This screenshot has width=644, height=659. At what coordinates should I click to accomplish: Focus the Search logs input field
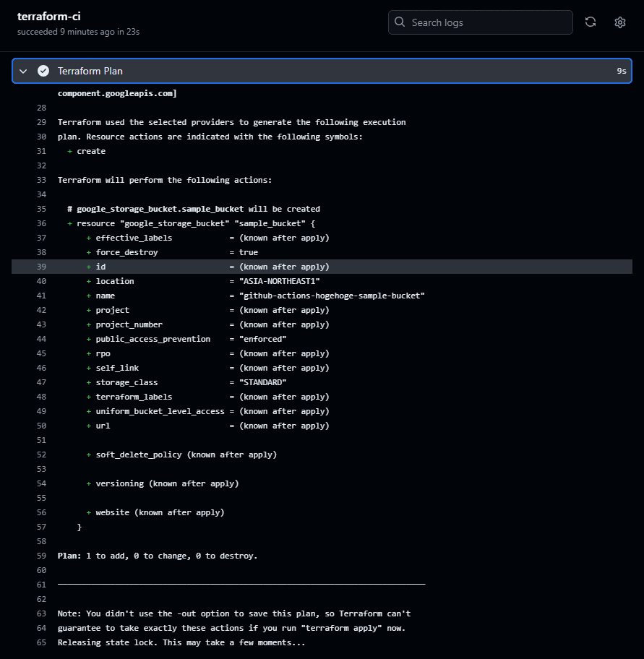[480, 22]
